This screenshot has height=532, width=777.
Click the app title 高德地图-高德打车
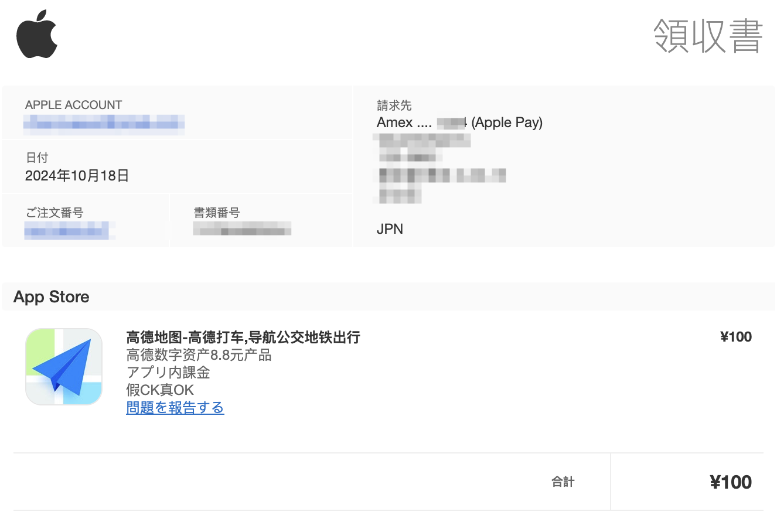pos(243,337)
